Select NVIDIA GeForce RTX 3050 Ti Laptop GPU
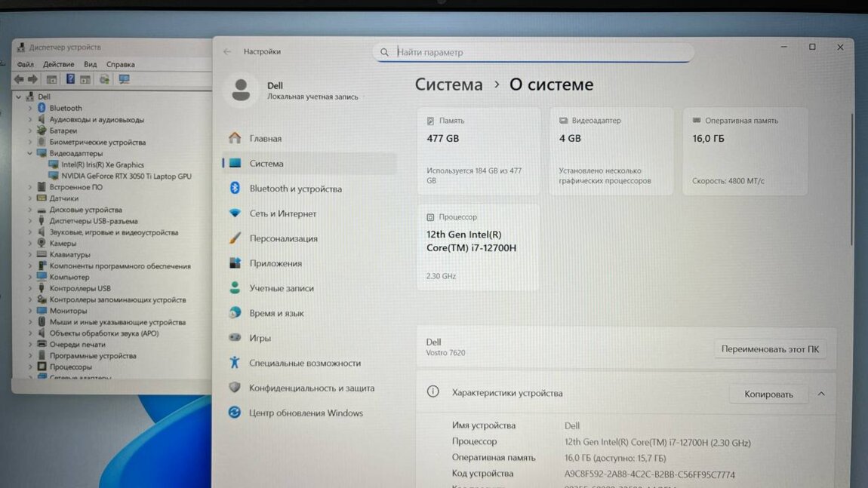This screenshot has width=868, height=488. point(126,176)
